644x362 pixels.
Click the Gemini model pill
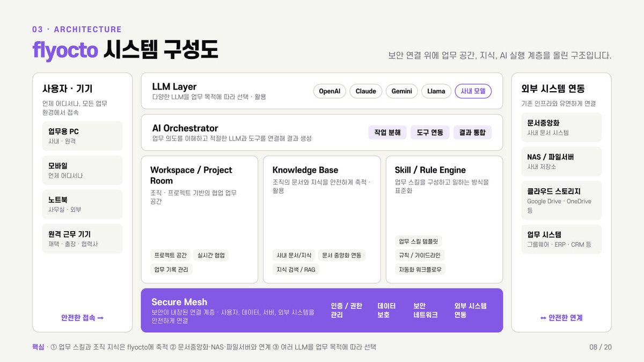[402, 91]
